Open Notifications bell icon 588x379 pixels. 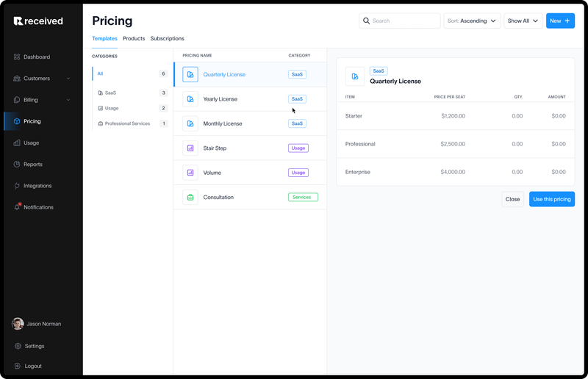click(17, 207)
